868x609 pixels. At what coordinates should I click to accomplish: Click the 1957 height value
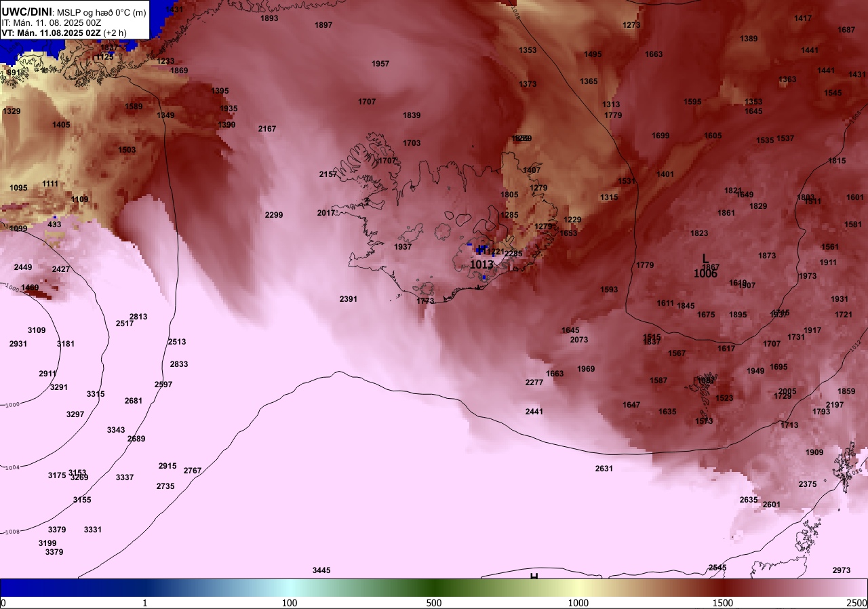(x=380, y=64)
